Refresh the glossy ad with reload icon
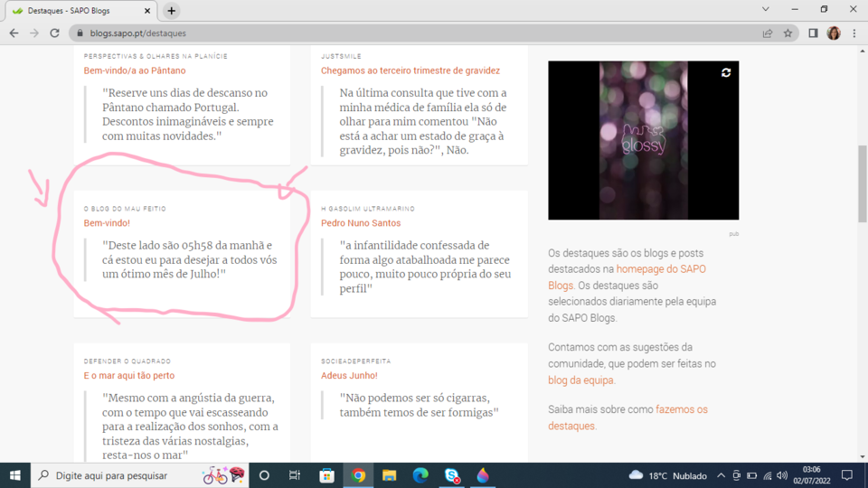This screenshot has height=488, width=868. point(726,72)
